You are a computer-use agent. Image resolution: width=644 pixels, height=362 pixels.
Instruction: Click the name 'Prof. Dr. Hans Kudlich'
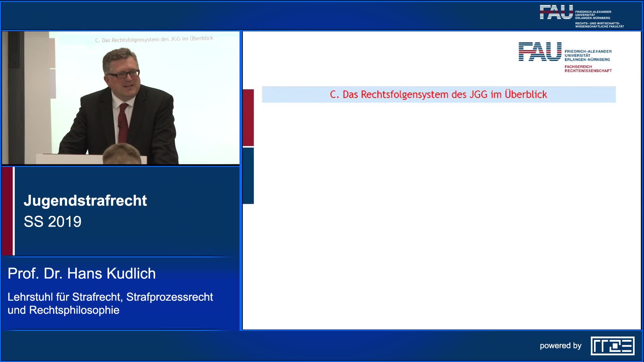click(82, 274)
